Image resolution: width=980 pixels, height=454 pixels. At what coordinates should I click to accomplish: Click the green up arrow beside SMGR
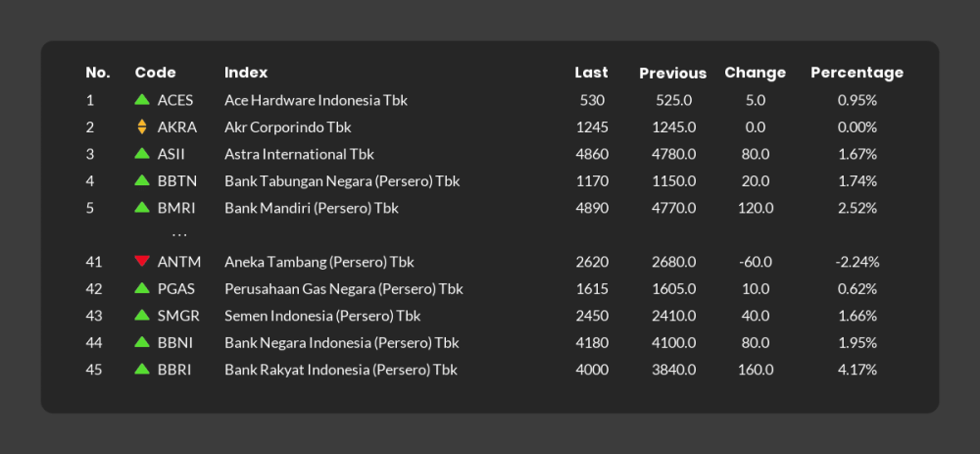click(x=142, y=315)
